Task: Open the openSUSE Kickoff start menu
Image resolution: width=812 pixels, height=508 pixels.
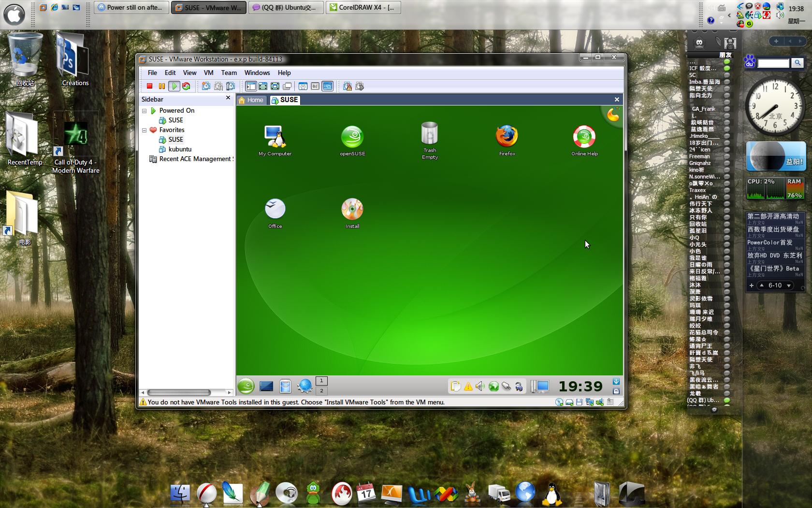Action: [246, 386]
